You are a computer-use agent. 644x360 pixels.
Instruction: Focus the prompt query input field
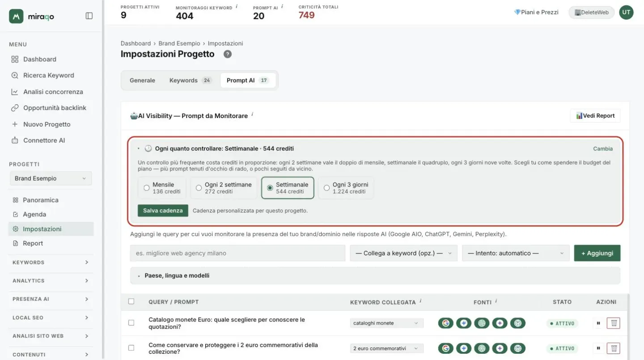click(238, 253)
